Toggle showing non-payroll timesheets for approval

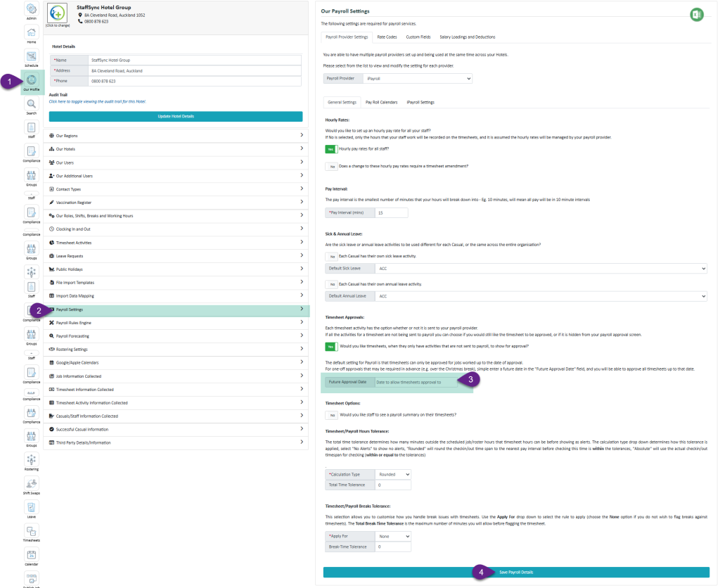tap(331, 346)
